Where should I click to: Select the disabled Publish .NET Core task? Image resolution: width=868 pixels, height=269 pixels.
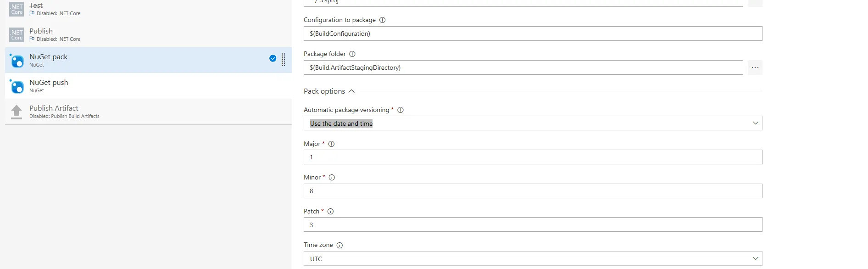pos(138,34)
